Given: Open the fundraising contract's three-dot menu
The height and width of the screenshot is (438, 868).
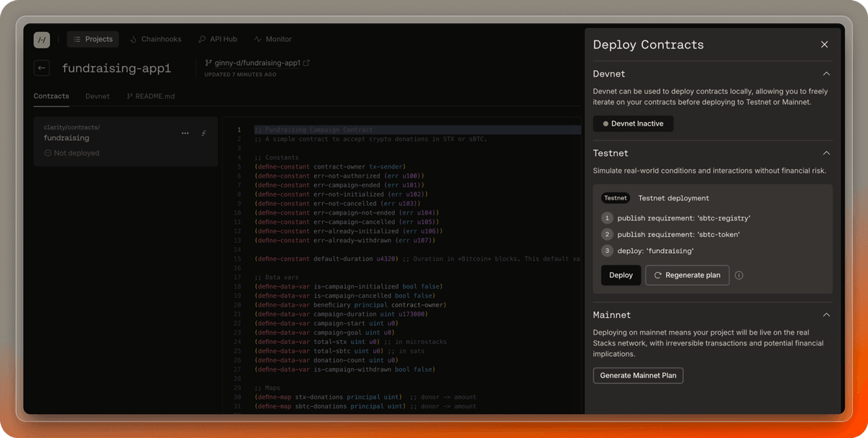Looking at the screenshot, I should 185,134.
